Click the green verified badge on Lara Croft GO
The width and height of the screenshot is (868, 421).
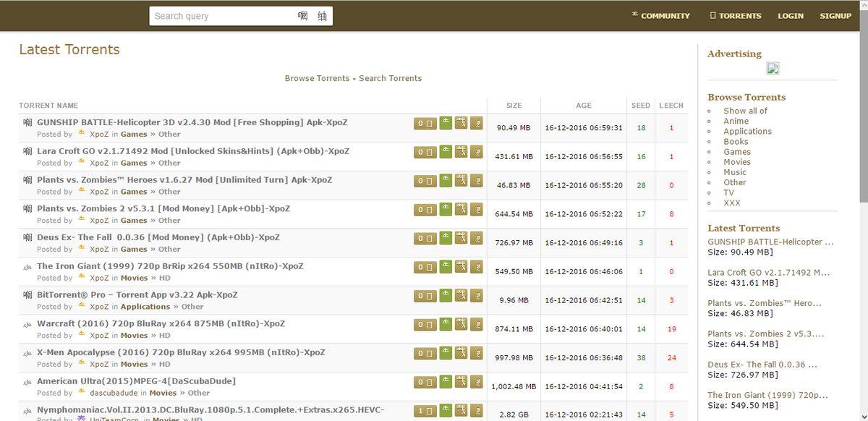click(x=446, y=152)
